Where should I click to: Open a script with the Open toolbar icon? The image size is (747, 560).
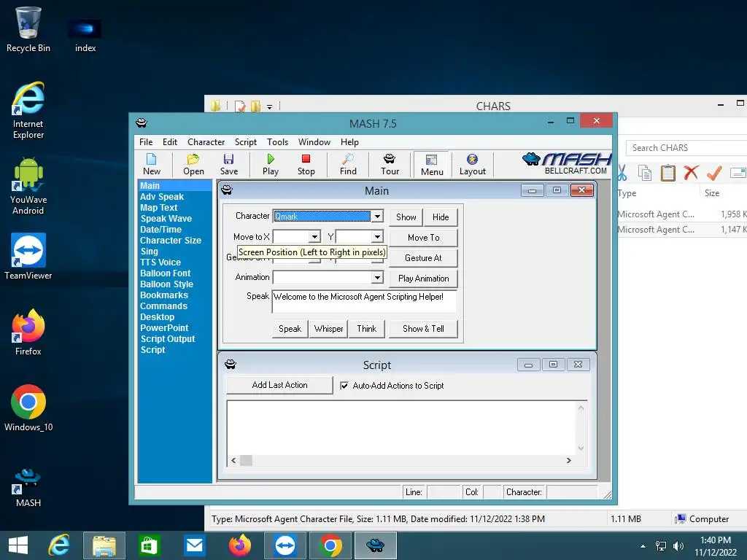pyautogui.click(x=193, y=164)
